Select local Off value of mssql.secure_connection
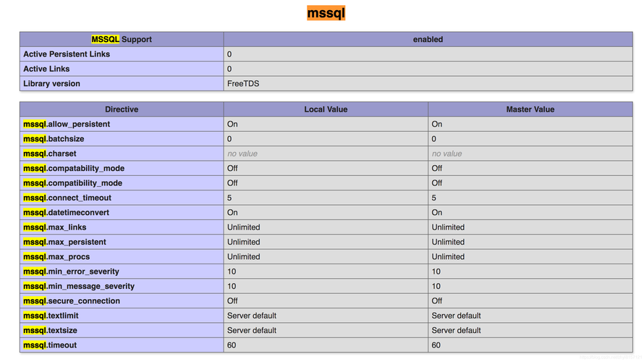The width and height of the screenshot is (644, 362). point(232,301)
